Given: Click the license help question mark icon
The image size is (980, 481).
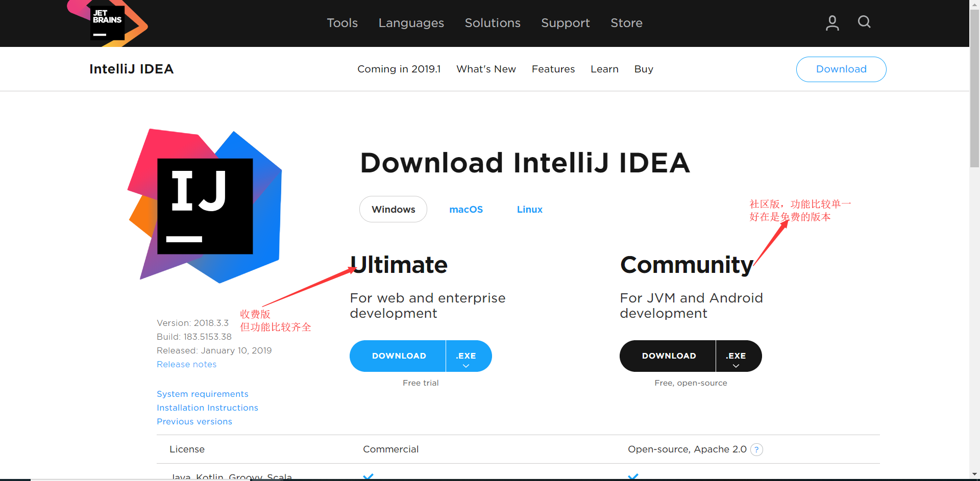Looking at the screenshot, I should [x=757, y=449].
